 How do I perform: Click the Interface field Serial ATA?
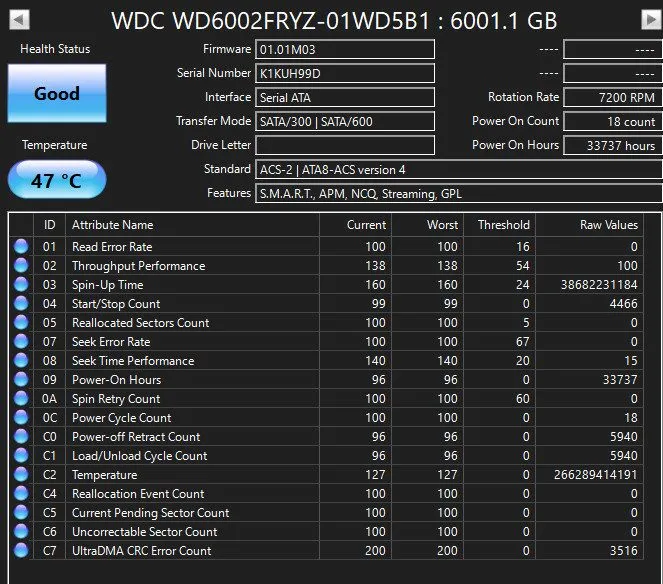pyautogui.click(x=345, y=98)
